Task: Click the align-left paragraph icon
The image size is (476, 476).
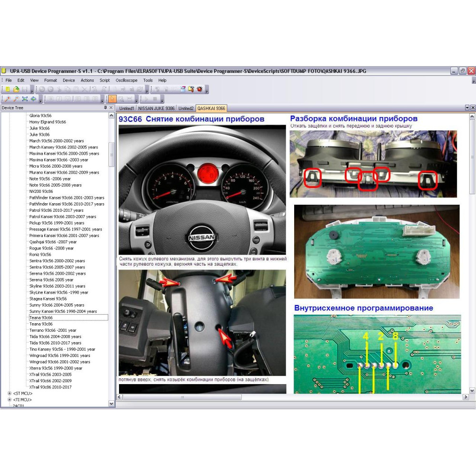Action: click(x=78, y=99)
